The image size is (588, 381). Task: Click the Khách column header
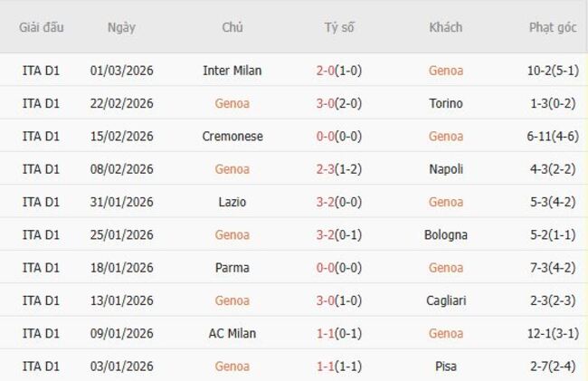445,27
